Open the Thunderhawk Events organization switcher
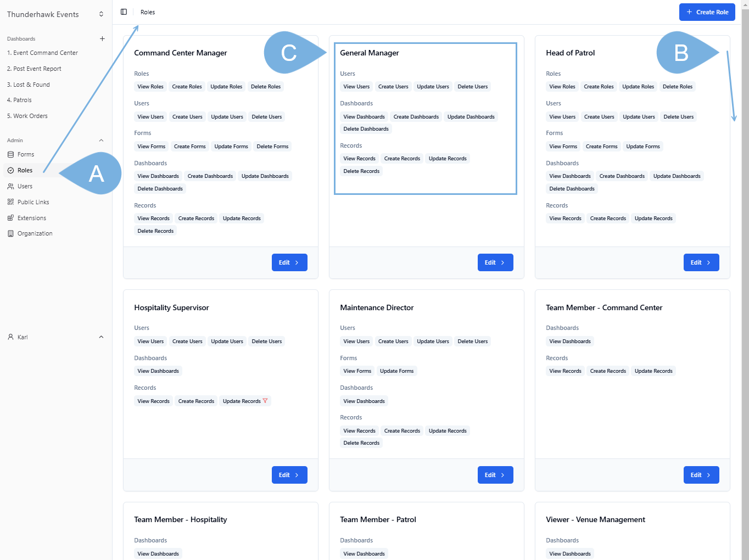The height and width of the screenshot is (560, 749). pos(55,14)
